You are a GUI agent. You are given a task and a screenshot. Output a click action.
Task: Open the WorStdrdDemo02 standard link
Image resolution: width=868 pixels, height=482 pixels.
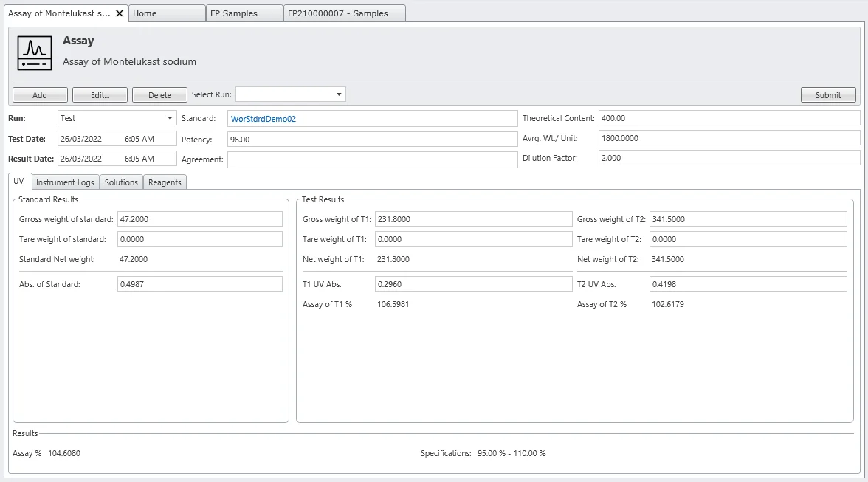pos(263,119)
